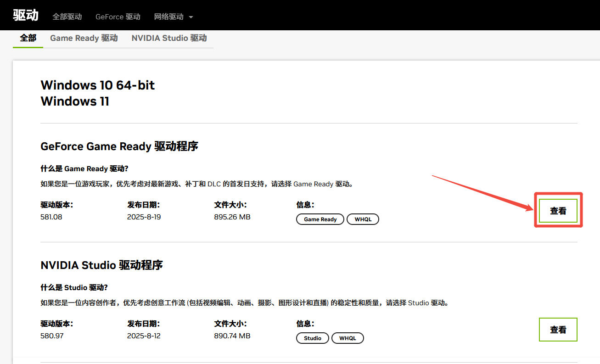Select the 全部 tab
Screen dimensions: 600x364
28,38
